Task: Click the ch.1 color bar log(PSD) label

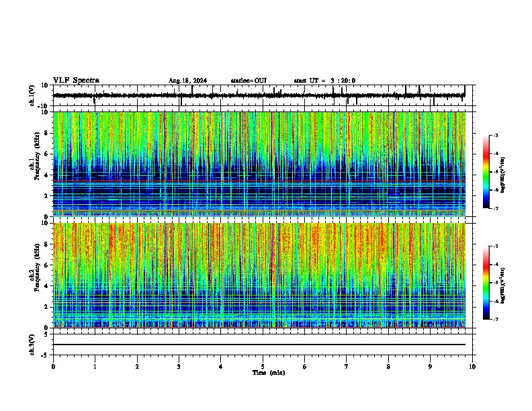Action: pos(503,175)
